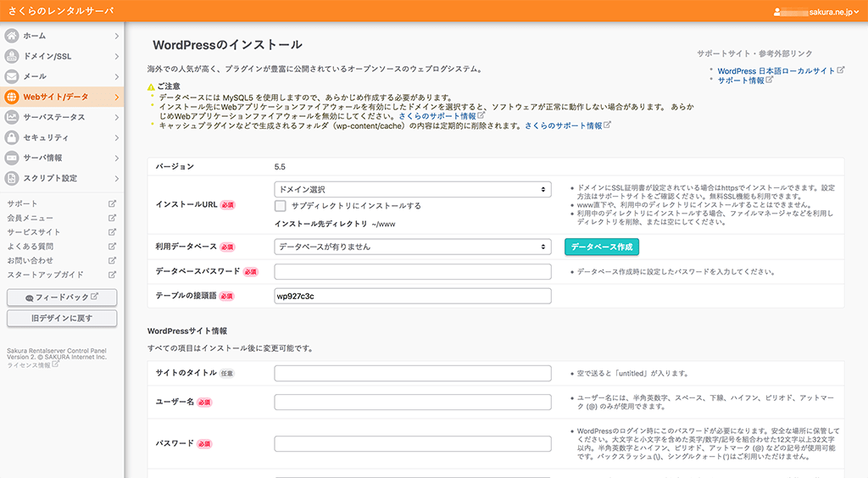Click the Webサイト/データ globe icon
The width and height of the screenshot is (868, 478).
(12, 97)
